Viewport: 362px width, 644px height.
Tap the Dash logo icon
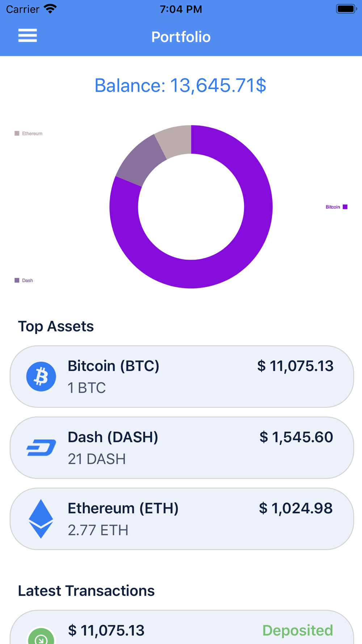[41, 448]
